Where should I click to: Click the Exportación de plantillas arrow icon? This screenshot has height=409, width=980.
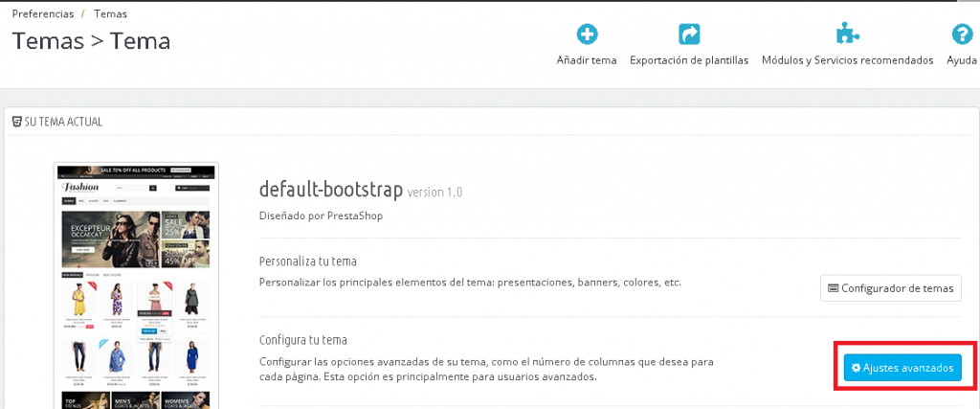pos(689,35)
